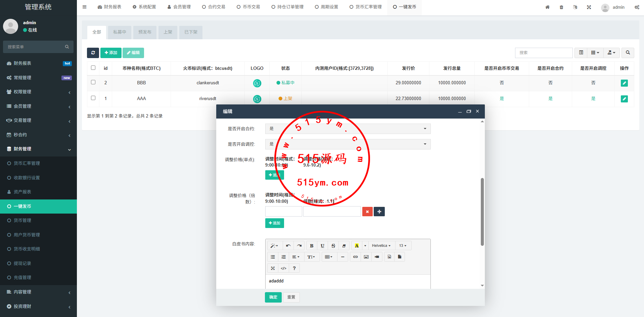Click the green edit pencil for row BBB
Viewport: 644px width, 317px height.
point(624,83)
